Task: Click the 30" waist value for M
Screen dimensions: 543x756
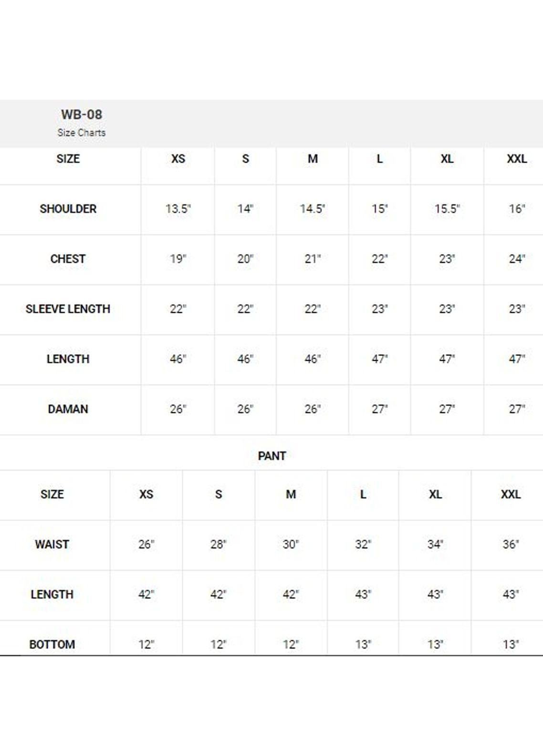Action: point(291,544)
